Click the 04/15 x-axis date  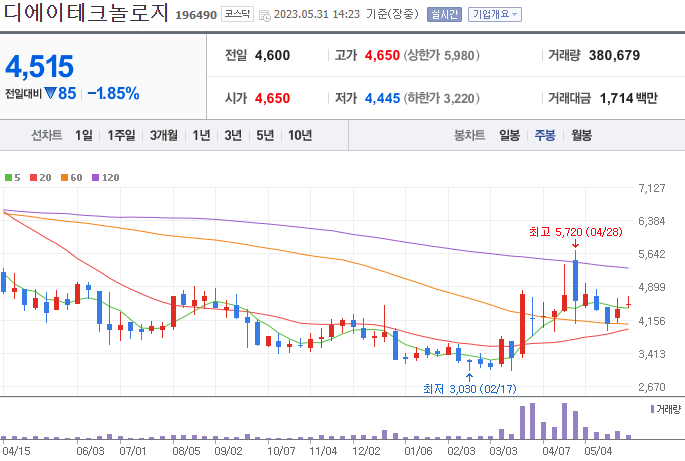pos(17,451)
